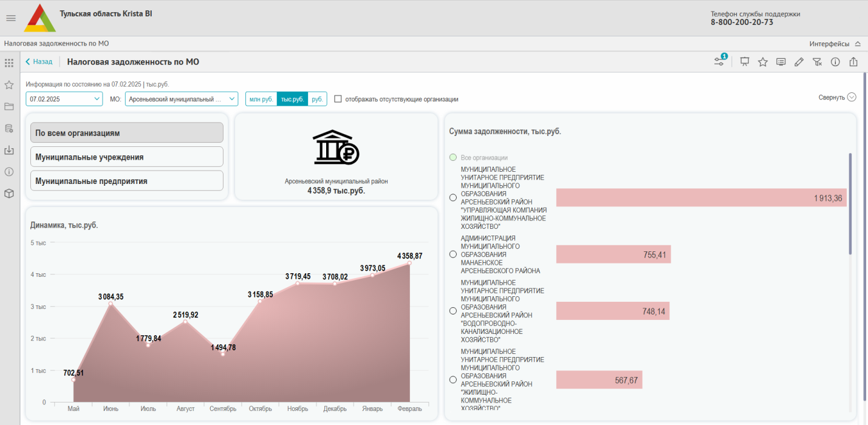The width and height of the screenshot is (868, 425).
Task: Collapse the filter panel via 'Свернуть'
Action: [836, 97]
